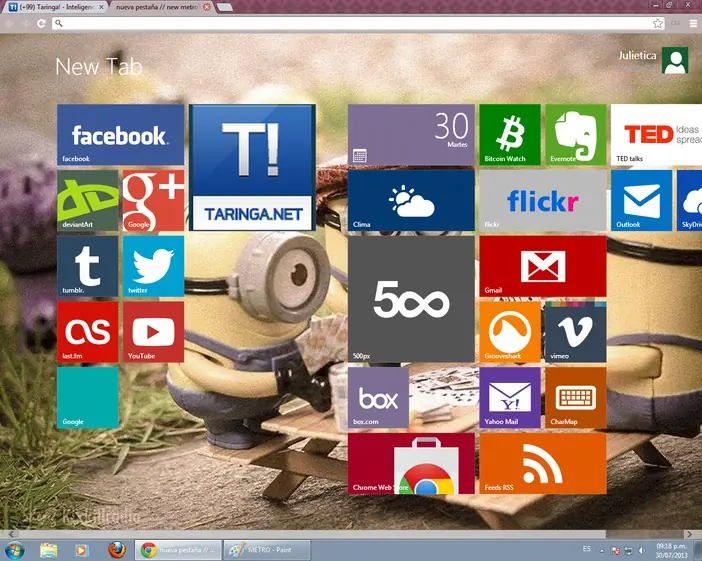The height and width of the screenshot is (561, 702).
Task: Open the CharMap tile
Action: click(576, 398)
